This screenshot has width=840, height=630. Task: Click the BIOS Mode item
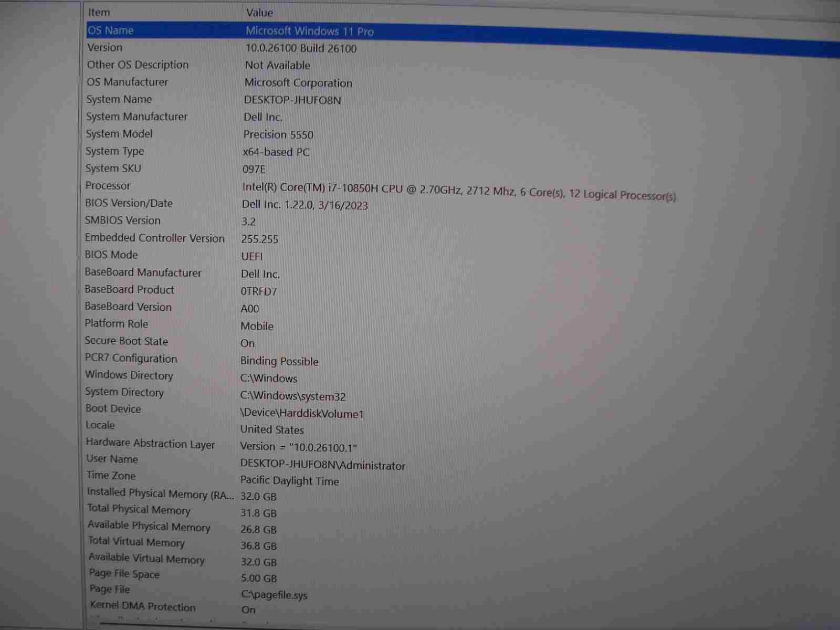(111, 255)
